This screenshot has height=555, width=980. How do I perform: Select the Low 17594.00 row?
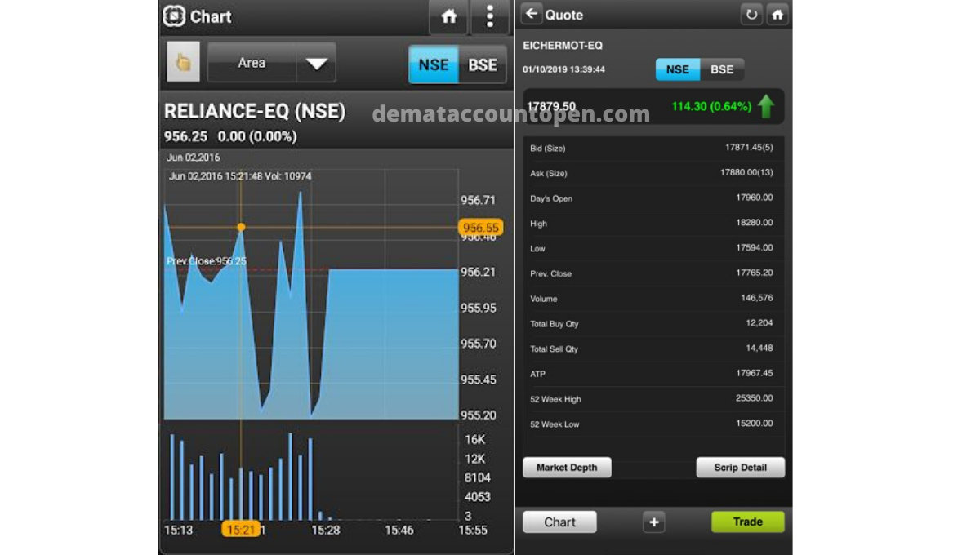pyautogui.click(x=653, y=248)
